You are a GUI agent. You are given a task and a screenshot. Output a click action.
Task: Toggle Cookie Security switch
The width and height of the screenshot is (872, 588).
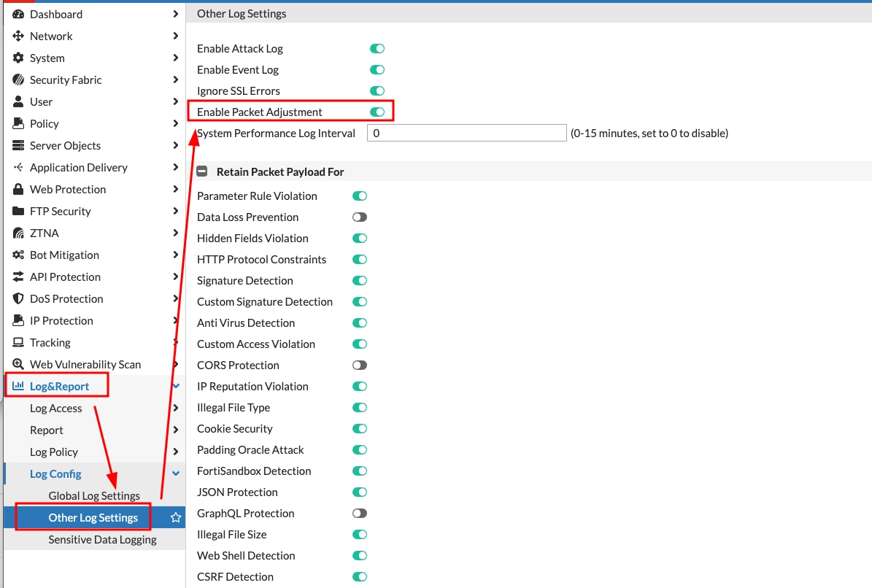pyautogui.click(x=360, y=428)
